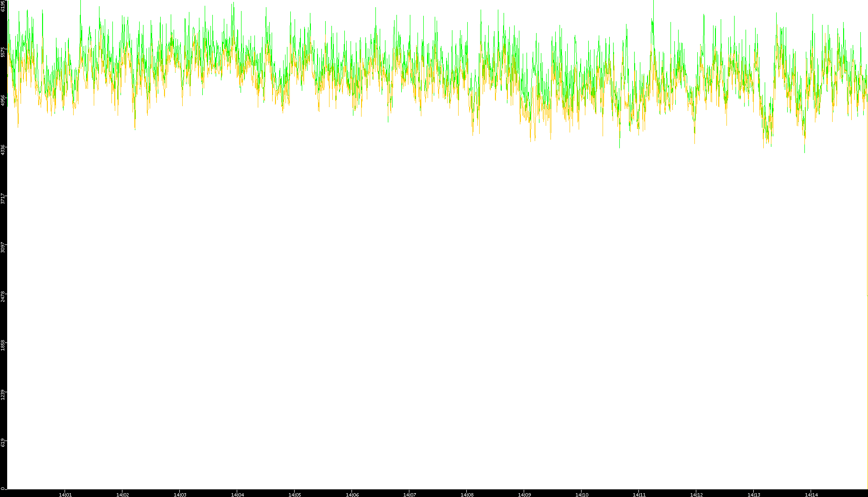Select the 2478 vertical axis label
This screenshot has height=497, width=868.
pos(3,296)
